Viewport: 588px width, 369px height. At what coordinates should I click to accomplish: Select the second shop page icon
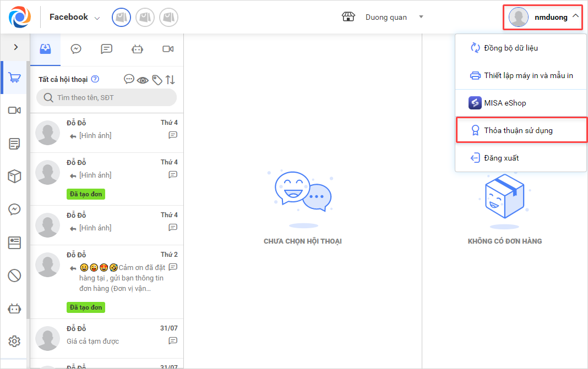pos(145,17)
